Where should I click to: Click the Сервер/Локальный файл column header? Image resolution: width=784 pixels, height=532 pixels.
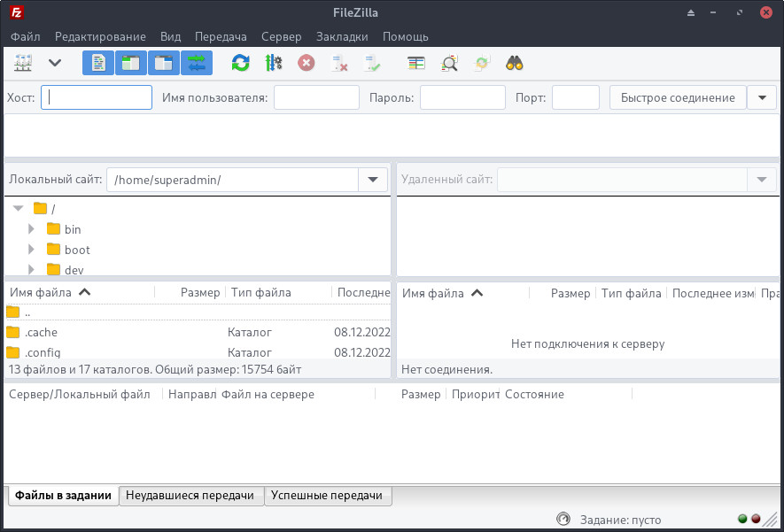coord(83,394)
